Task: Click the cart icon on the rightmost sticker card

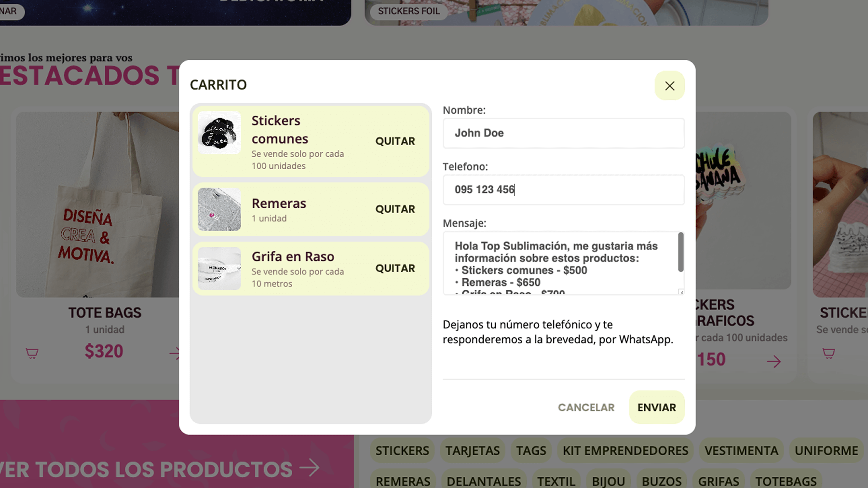Action: 828,353
